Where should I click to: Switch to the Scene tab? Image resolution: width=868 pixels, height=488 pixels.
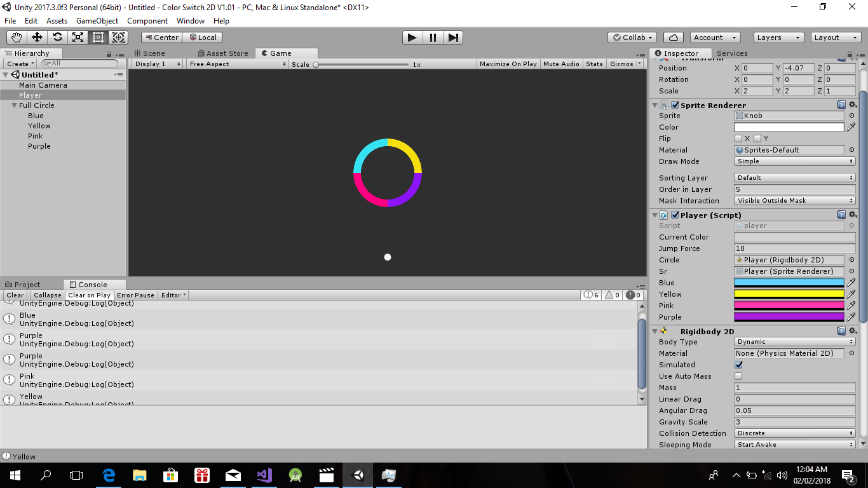pos(150,53)
